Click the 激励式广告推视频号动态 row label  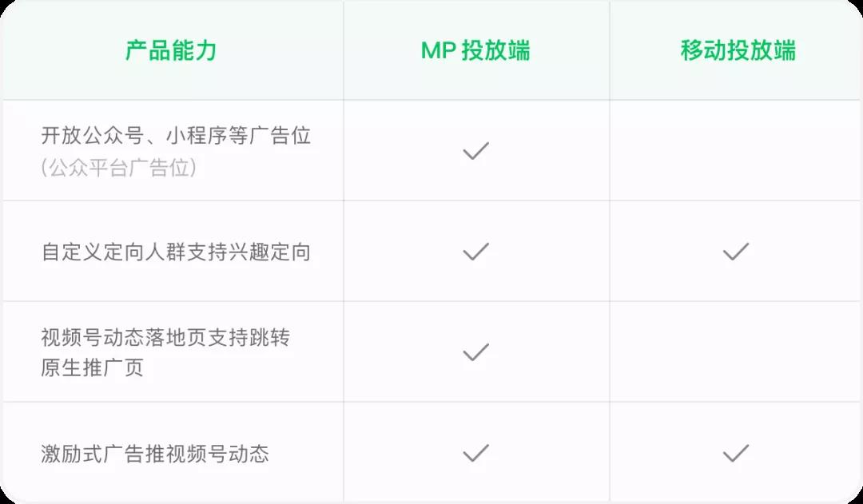(155, 454)
